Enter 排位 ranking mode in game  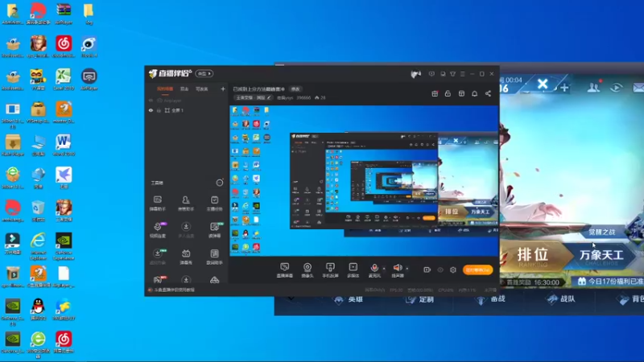click(x=533, y=256)
